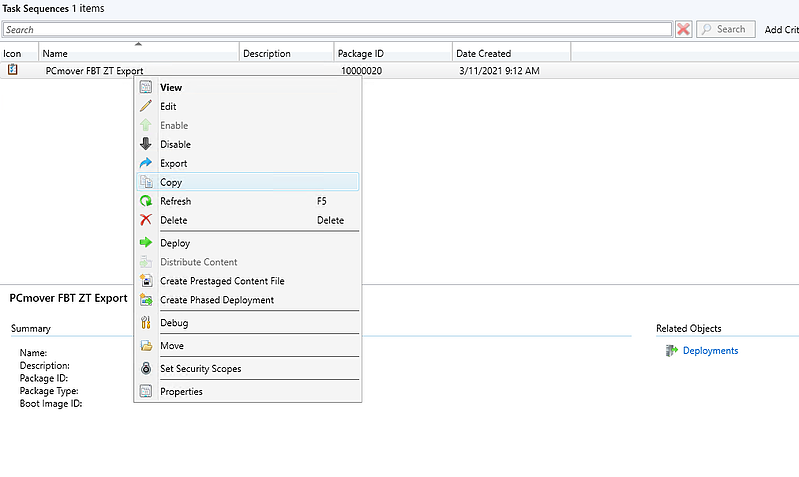Click the Package ID value 10000020

click(x=361, y=71)
